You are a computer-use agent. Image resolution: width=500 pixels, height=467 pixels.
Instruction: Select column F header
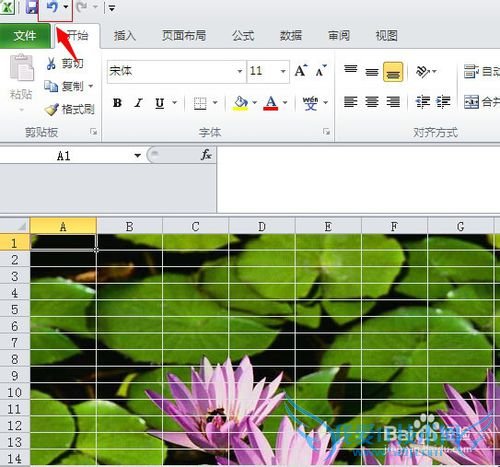click(x=394, y=226)
